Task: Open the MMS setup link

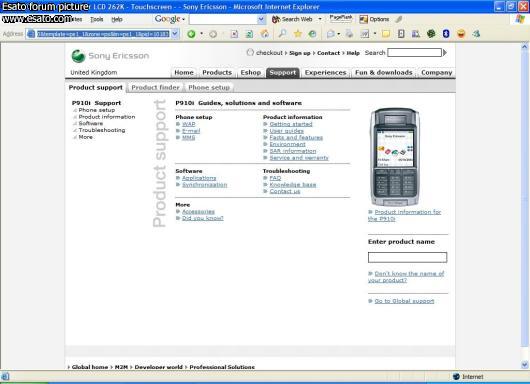Action: coord(189,138)
